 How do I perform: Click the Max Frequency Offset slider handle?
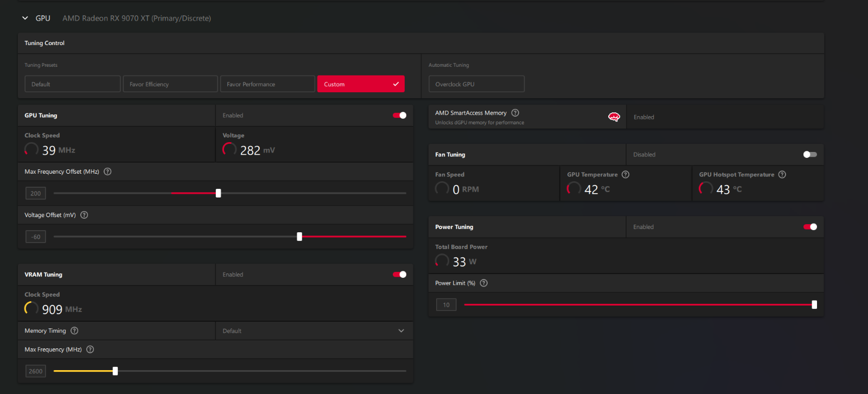(218, 193)
